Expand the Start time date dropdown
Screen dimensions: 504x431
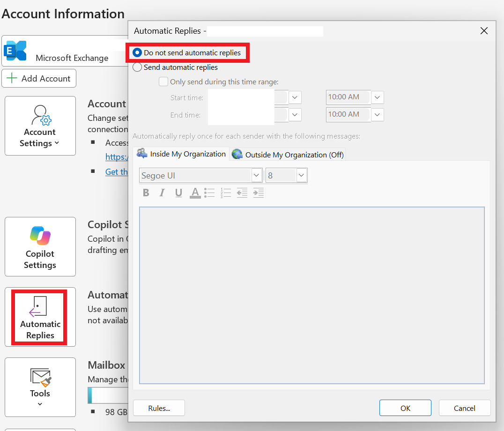(295, 97)
